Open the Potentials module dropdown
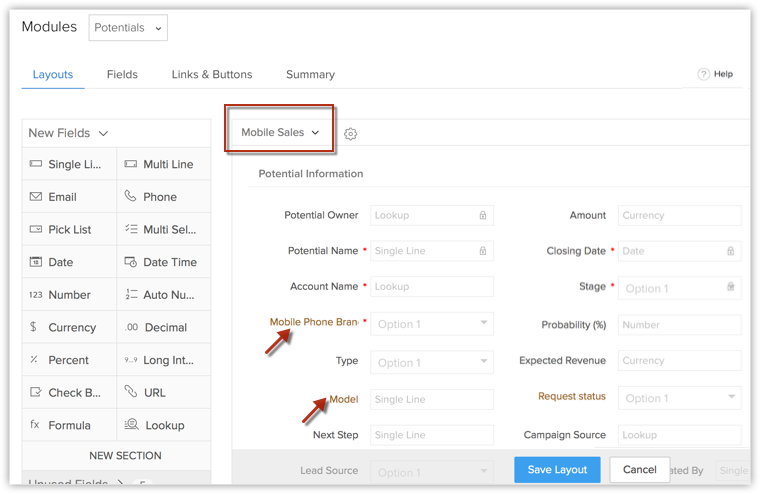The height and width of the screenshot is (494, 760). [x=128, y=28]
